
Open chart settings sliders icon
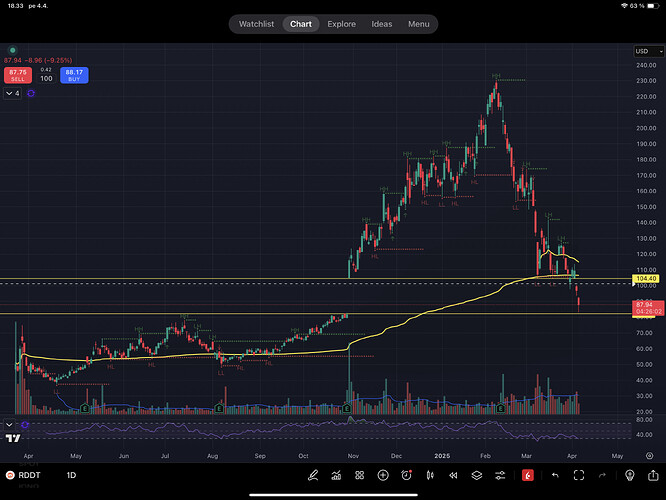point(501,475)
